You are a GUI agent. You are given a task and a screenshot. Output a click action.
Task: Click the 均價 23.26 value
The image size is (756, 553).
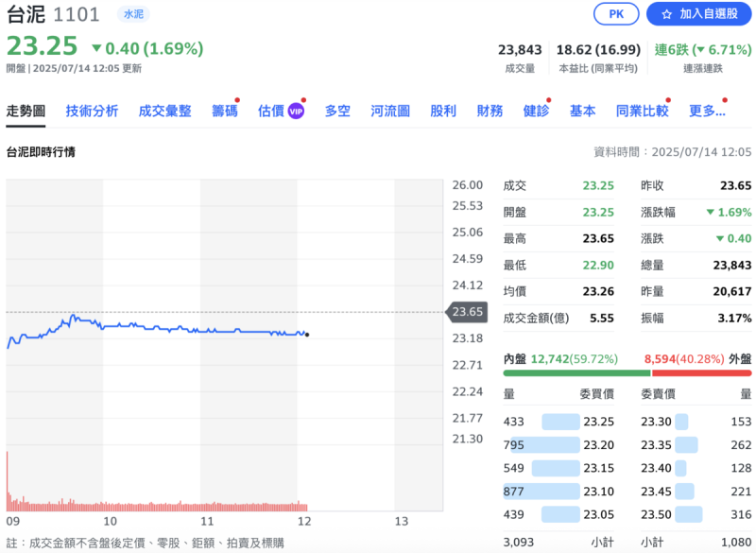pos(598,292)
